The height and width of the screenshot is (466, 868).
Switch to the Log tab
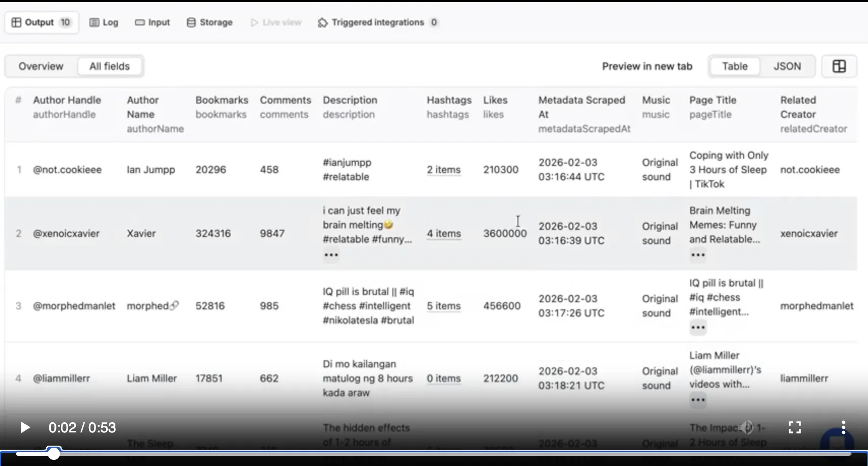coord(104,22)
